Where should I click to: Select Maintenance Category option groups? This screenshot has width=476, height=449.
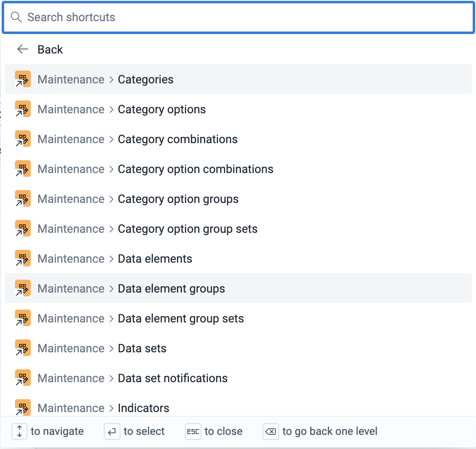(178, 199)
